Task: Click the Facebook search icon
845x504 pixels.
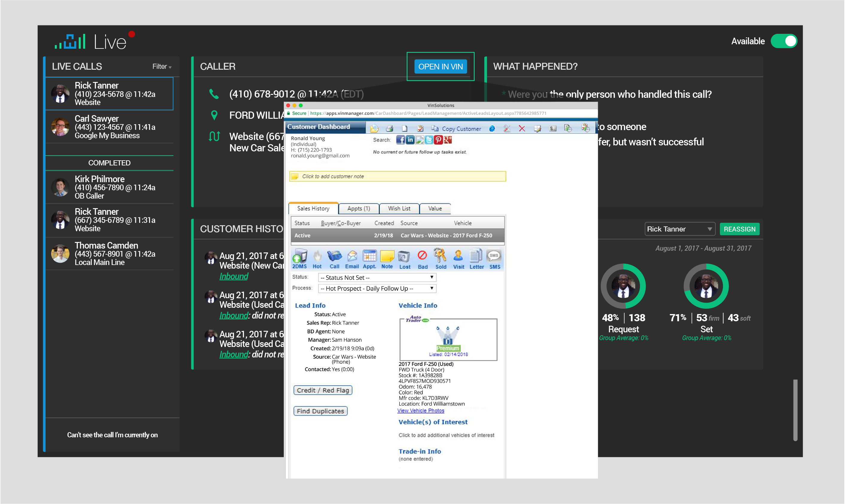Action: (x=400, y=140)
